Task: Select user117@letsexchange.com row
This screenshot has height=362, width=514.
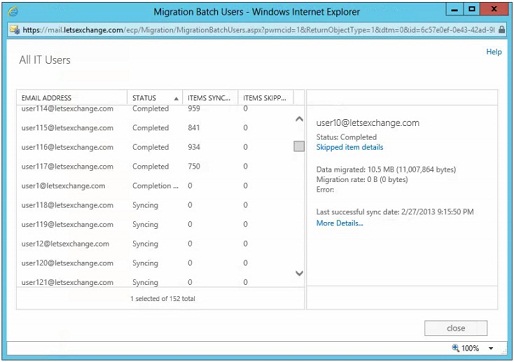Action: (155, 166)
